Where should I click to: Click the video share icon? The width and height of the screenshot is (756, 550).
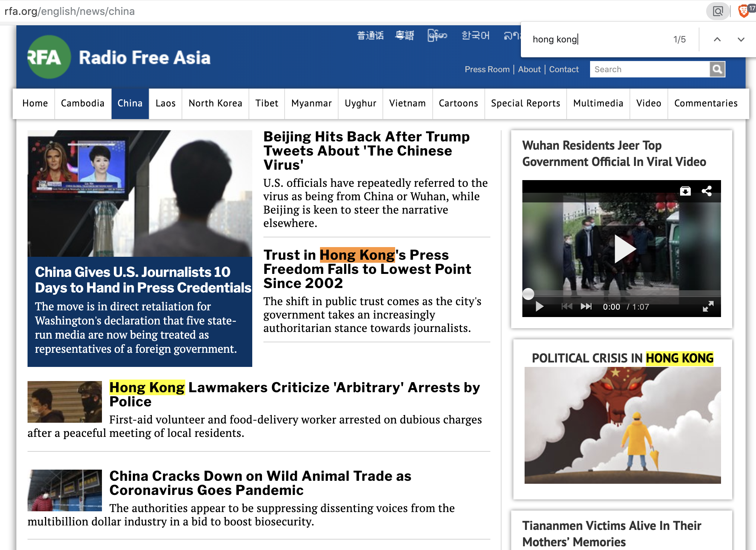pyautogui.click(x=707, y=191)
